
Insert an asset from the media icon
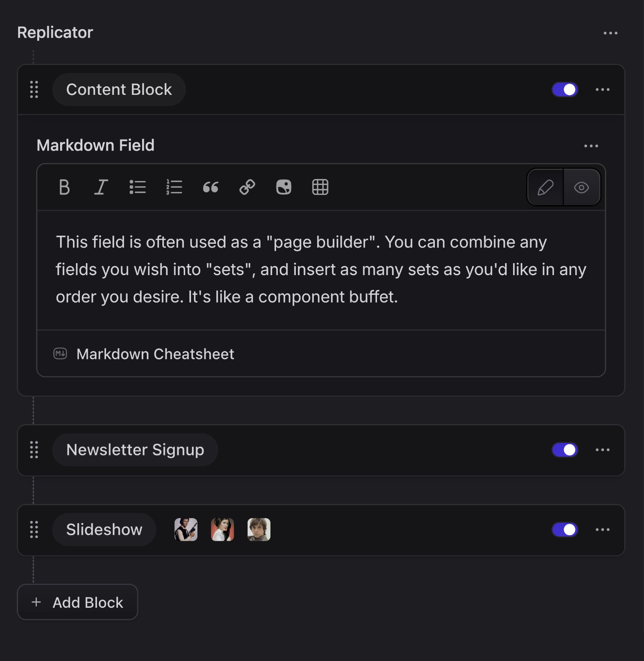click(283, 187)
